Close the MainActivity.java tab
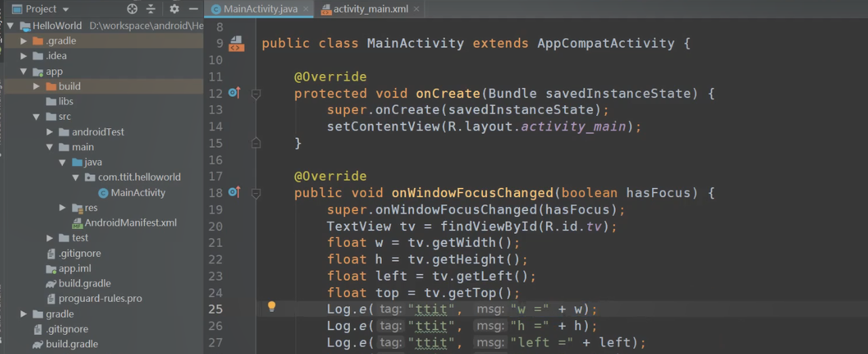The height and width of the screenshot is (354, 868). [307, 9]
